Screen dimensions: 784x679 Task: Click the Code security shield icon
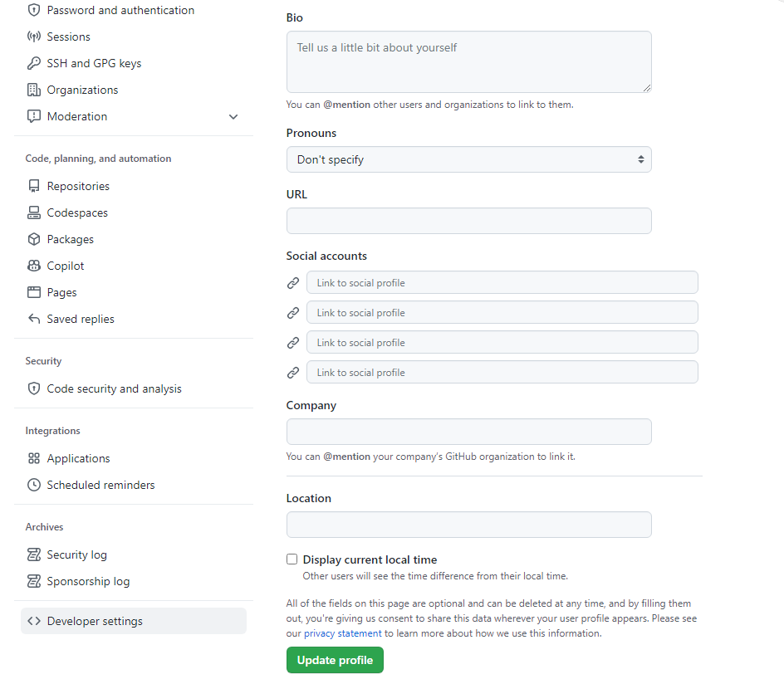[34, 388]
